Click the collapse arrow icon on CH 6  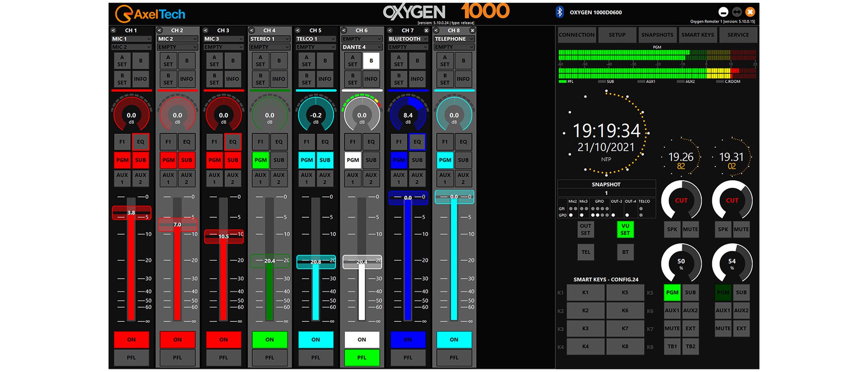344,30
